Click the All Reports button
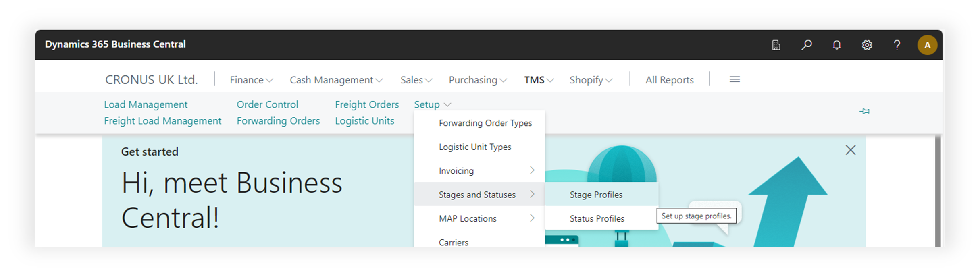Viewport: 980px width, 276px height. tap(669, 80)
